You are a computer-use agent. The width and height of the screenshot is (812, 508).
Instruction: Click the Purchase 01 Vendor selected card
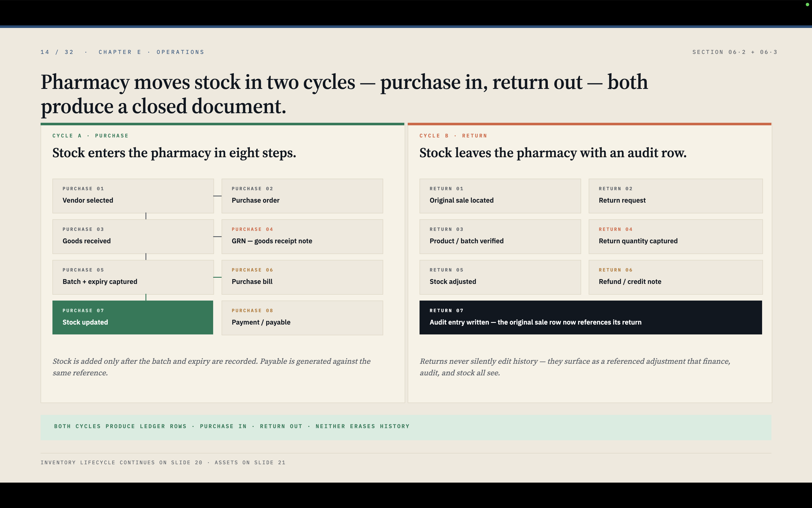point(133,196)
